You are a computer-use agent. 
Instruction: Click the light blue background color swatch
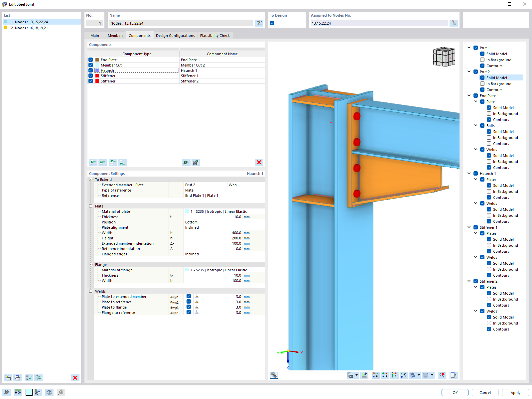pos(29,392)
